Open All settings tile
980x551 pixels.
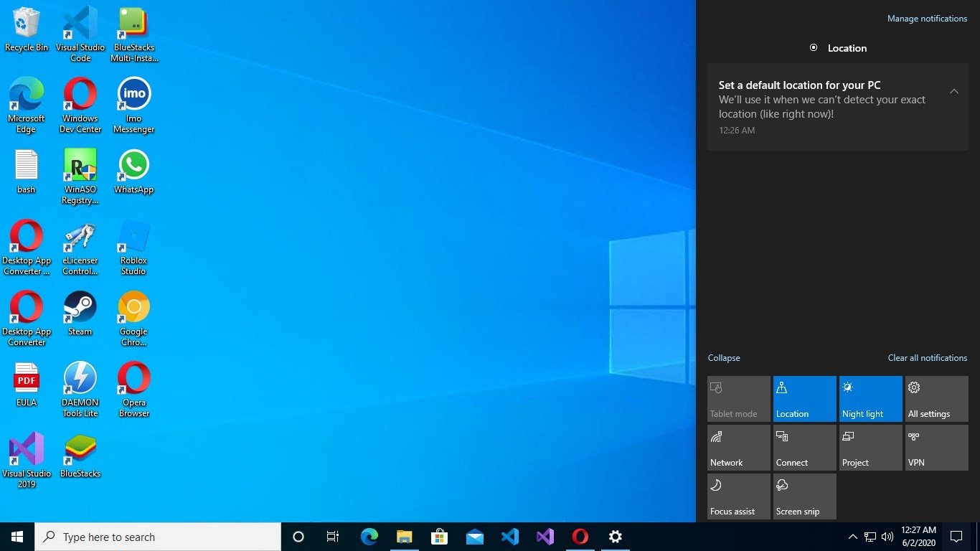[x=937, y=399]
